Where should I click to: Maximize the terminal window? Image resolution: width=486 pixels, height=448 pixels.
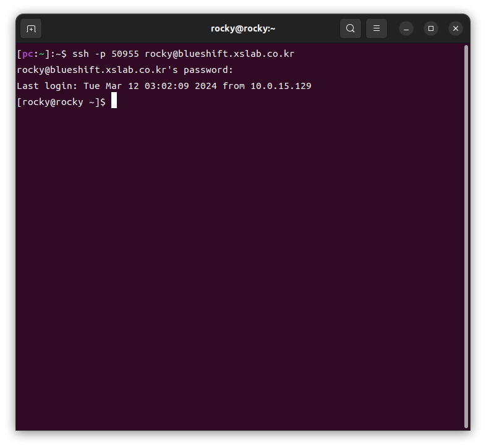coord(431,28)
